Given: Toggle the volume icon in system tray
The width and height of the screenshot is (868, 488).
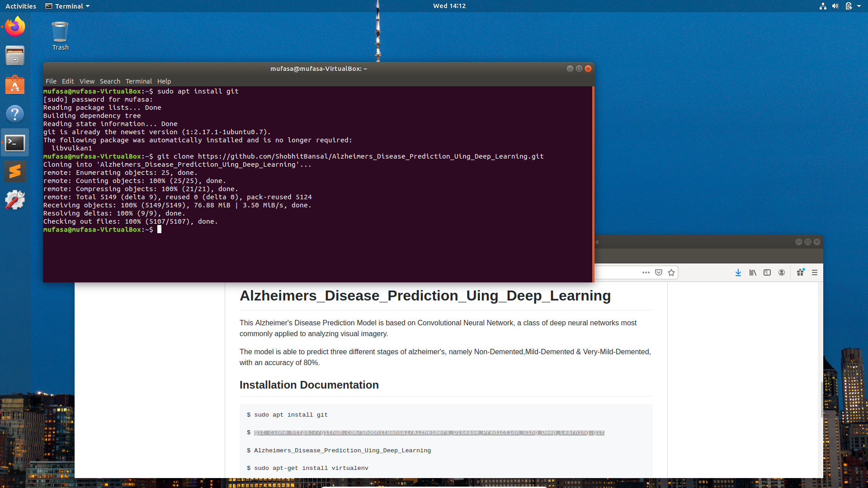Looking at the screenshot, I should [835, 6].
